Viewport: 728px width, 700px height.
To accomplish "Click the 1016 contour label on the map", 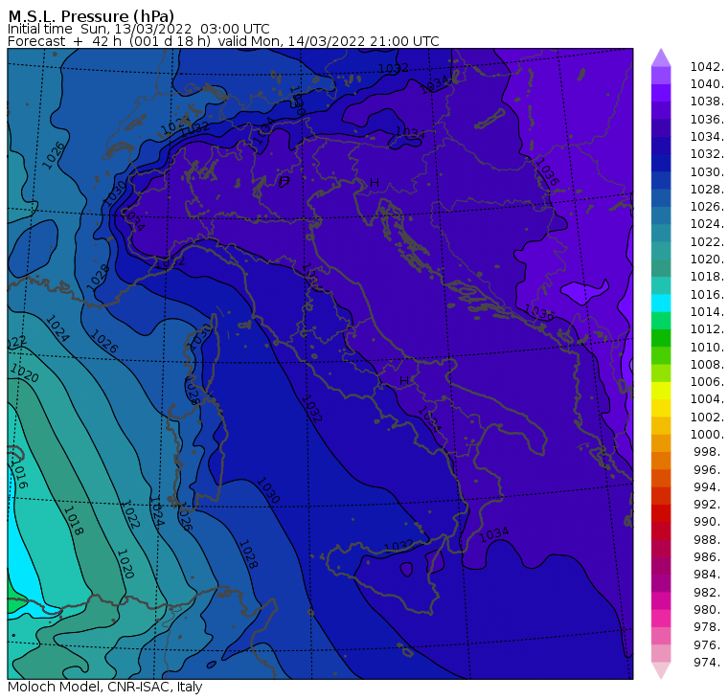I will pos(19,473).
